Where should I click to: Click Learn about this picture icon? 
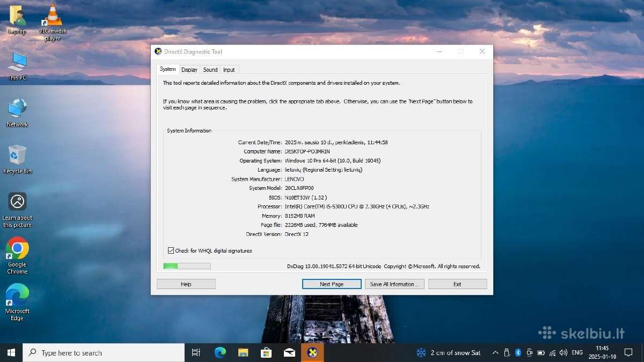tap(17, 210)
